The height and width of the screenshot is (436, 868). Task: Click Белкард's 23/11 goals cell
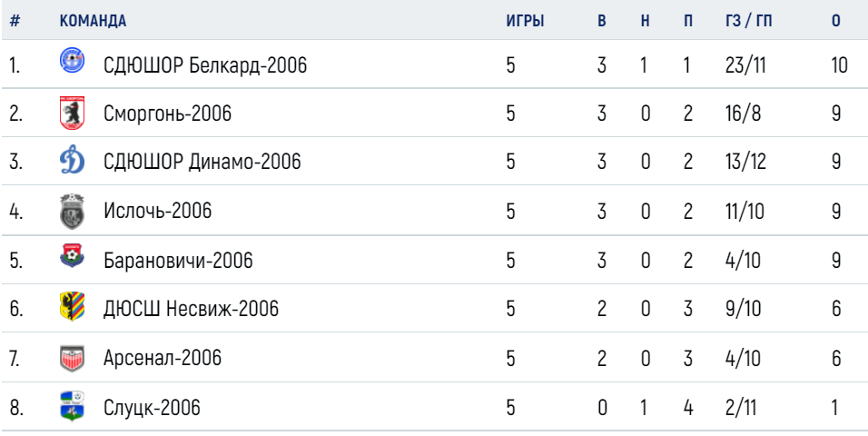click(x=745, y=66)
